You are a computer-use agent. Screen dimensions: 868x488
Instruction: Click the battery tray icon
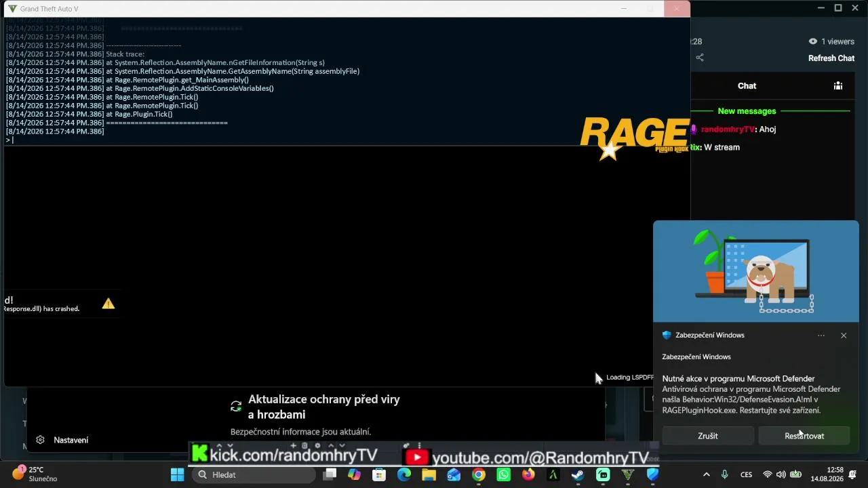coord(795,474)
